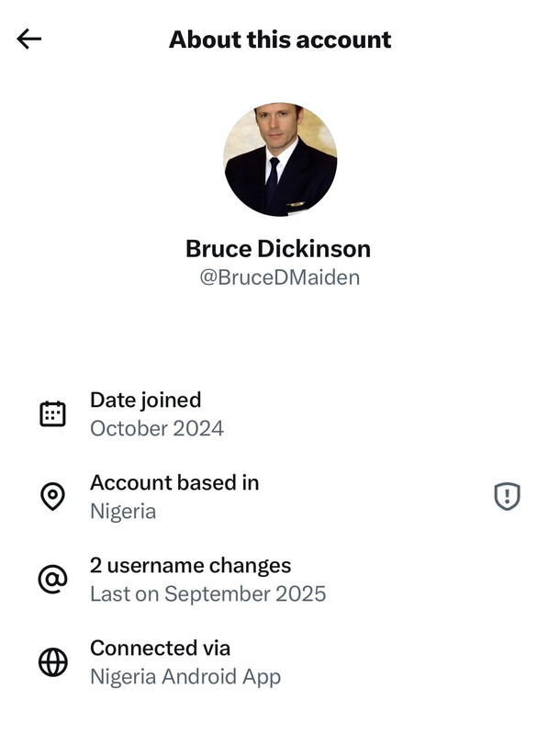Tap the Connected via label
Image resolution: width=560 pixels, height=734 pixels.
pos(160,648)
